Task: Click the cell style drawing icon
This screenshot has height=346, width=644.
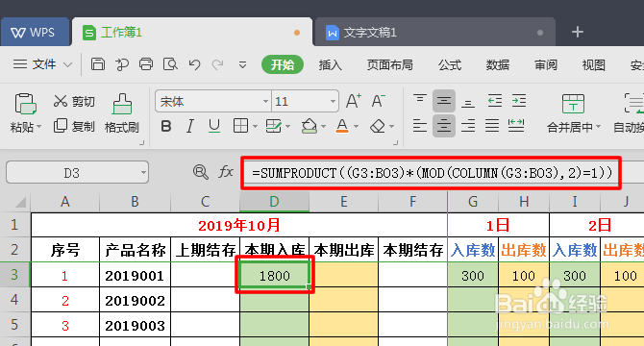Action: point(273,126)
